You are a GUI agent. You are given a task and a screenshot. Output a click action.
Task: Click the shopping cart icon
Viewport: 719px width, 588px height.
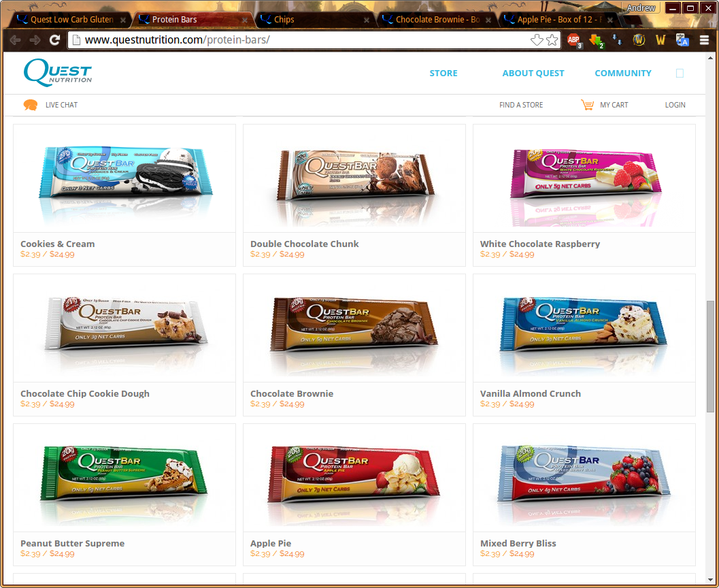click(x=587, y=105)
